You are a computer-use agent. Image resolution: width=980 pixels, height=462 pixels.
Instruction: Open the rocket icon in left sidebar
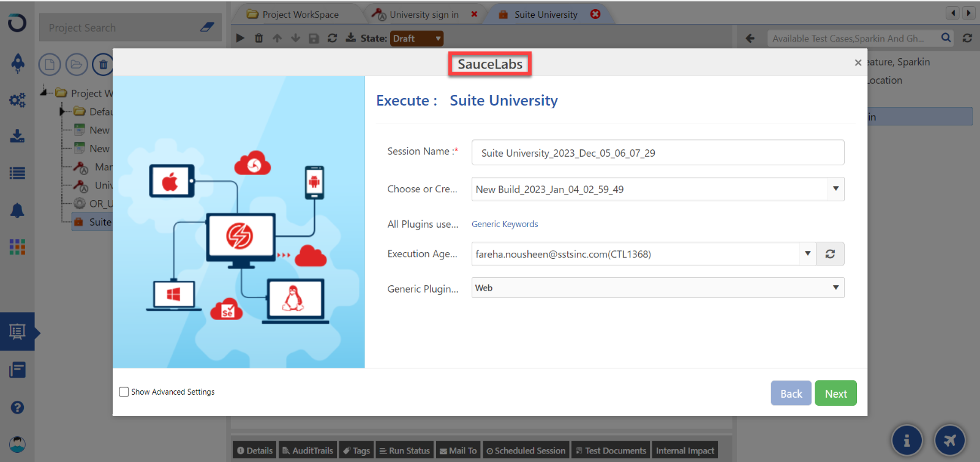17,63
